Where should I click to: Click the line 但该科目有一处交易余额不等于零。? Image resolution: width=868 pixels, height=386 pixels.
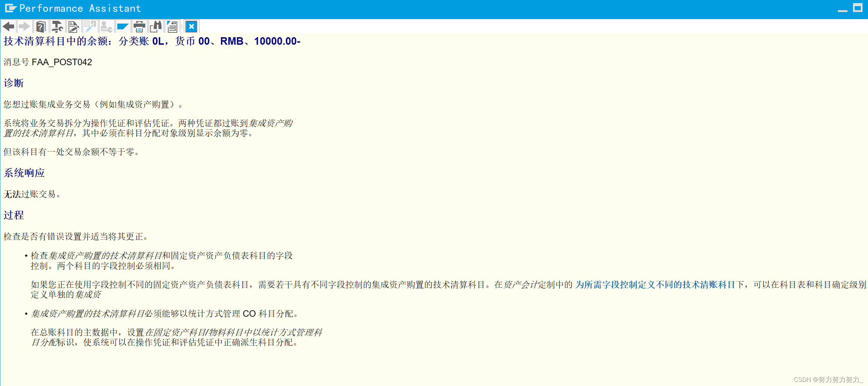71,152
